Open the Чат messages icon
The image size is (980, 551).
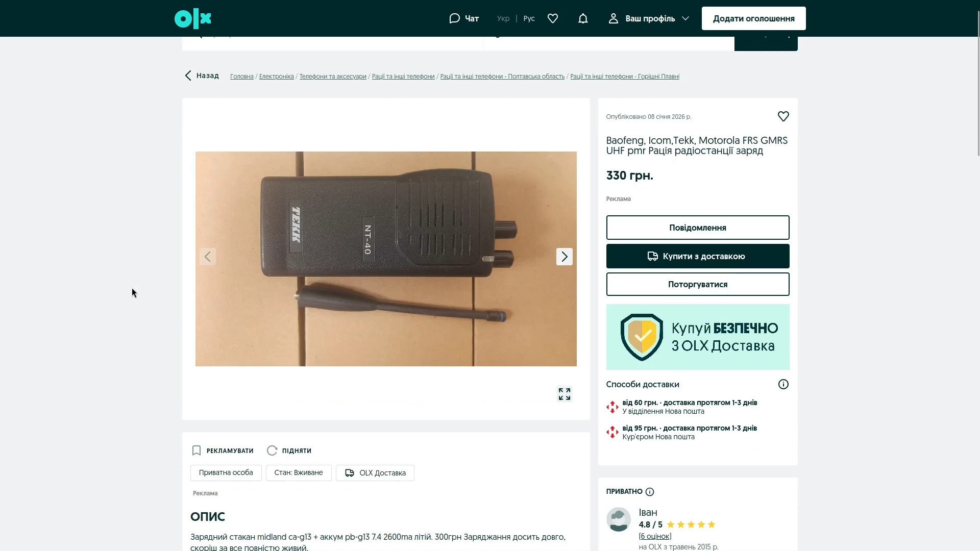tap(463, 19)
